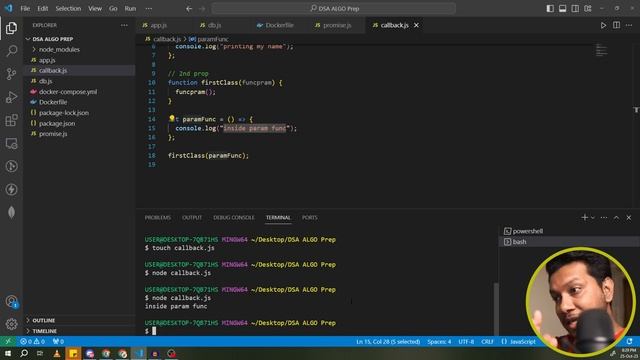Open the title bar overflow menu ellipsis
This screenshot has width=640, height=360.
pyautogui.click(x=149, y=9)
